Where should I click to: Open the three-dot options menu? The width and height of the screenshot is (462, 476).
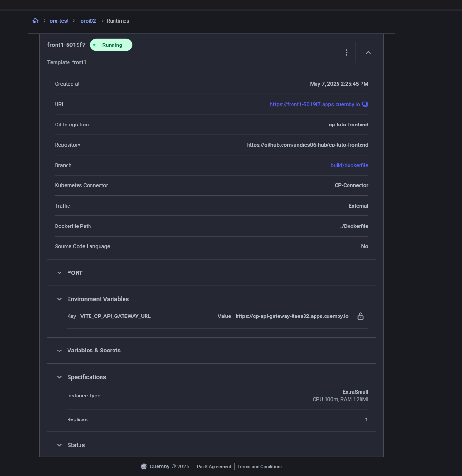click(x=346, y=52)
